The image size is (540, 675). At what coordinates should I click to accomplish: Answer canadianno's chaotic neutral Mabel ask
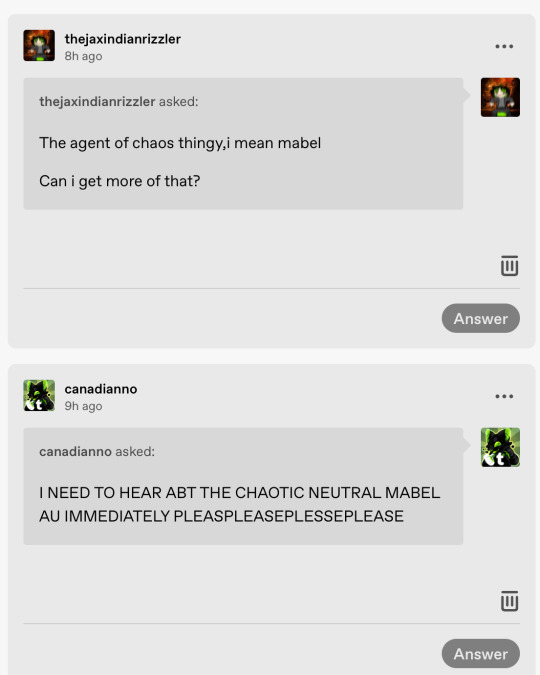481,654
